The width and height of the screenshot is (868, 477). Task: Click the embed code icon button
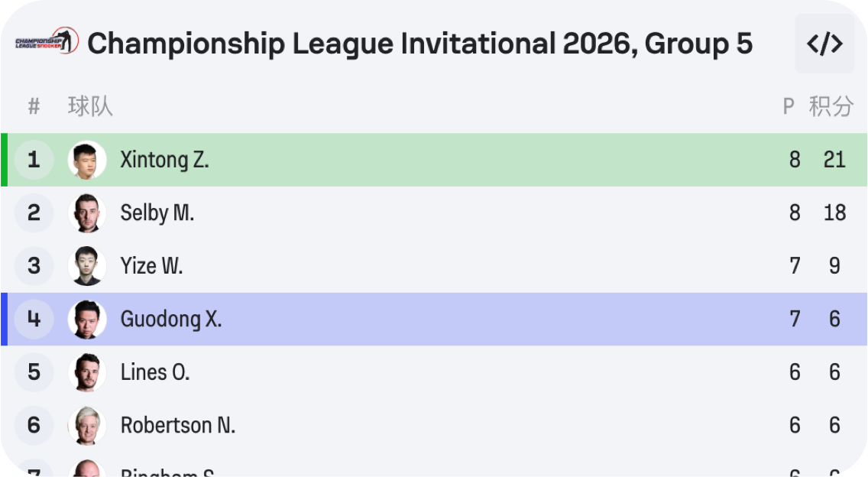[824, 44]
